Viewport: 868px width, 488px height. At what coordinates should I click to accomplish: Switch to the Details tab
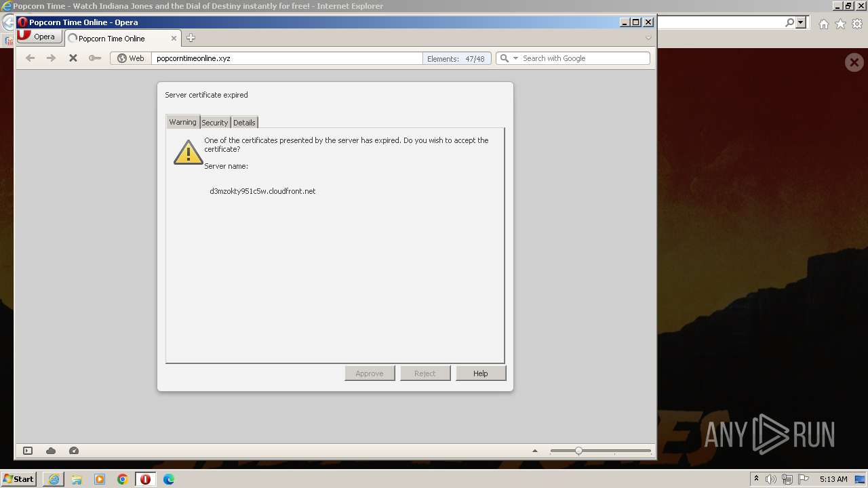click(244, 123)
